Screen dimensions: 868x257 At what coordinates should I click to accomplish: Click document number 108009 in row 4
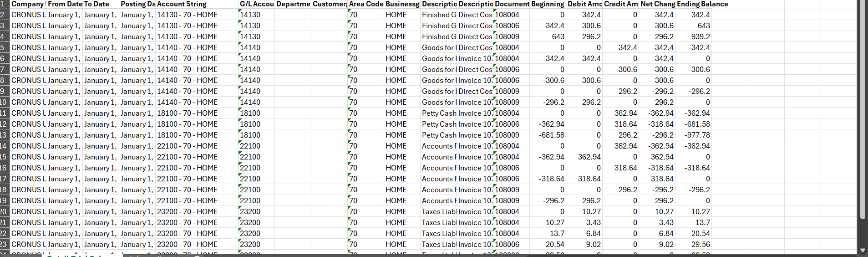coord(512,36)
